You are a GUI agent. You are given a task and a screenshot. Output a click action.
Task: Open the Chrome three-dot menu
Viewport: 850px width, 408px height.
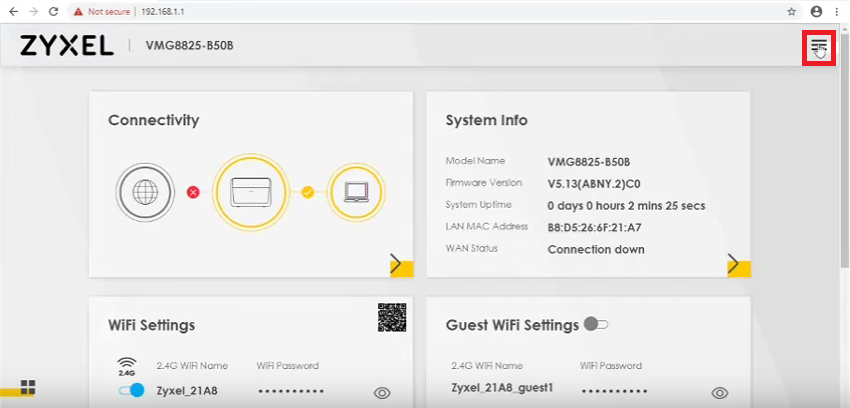tap(837, 11)
